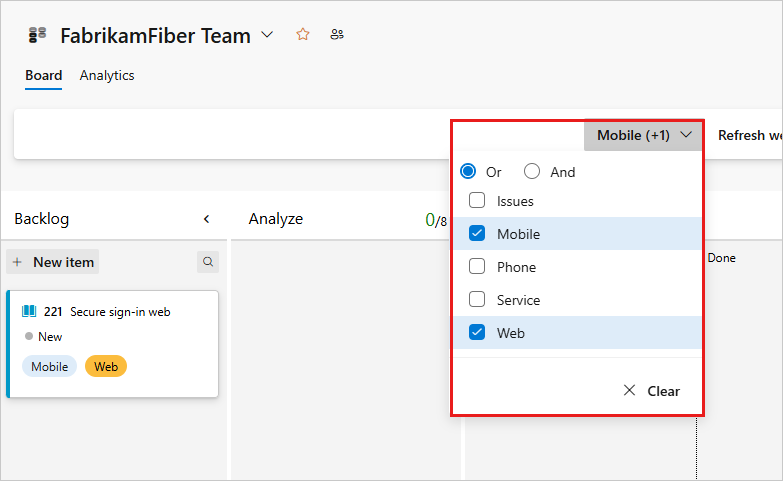Screen dimensions: 783x481
Task: Open work item 221 Secure sign-in web
Action: point(120,312)
